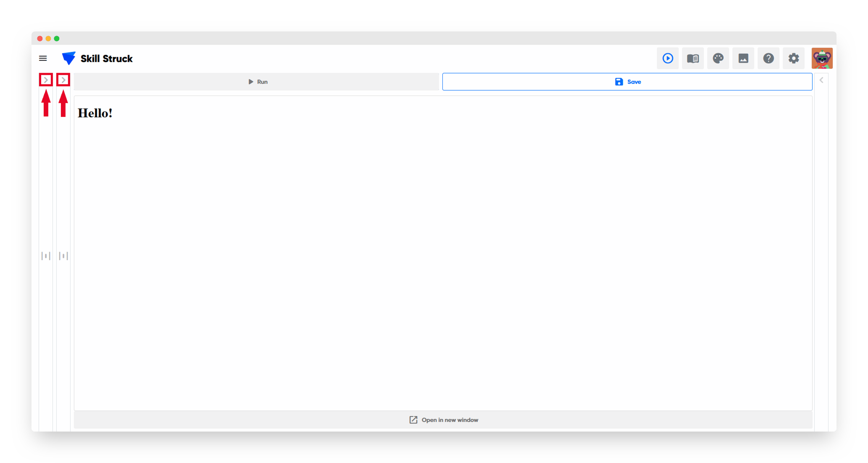
Task: Open the curriculum book icon
Action: 693,58
